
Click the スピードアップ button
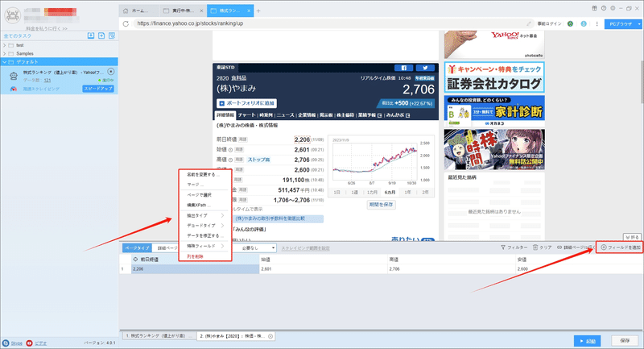98,89
